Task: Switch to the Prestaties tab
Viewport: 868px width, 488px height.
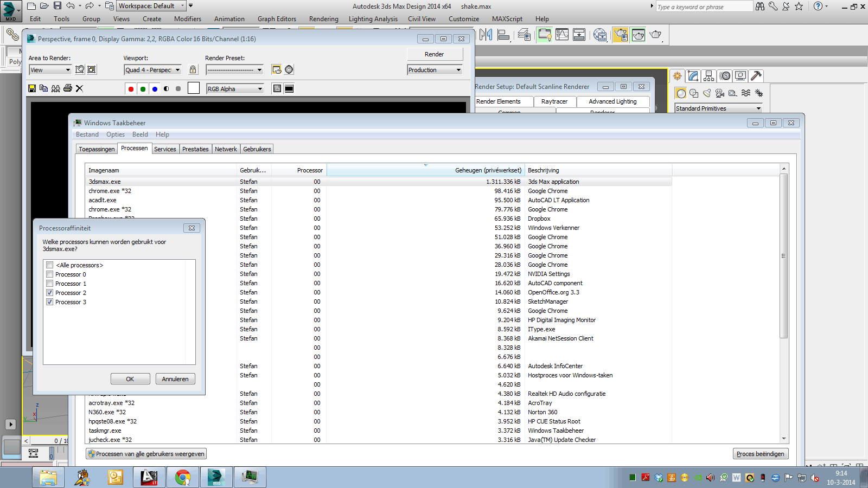Action: click(195, 149)
